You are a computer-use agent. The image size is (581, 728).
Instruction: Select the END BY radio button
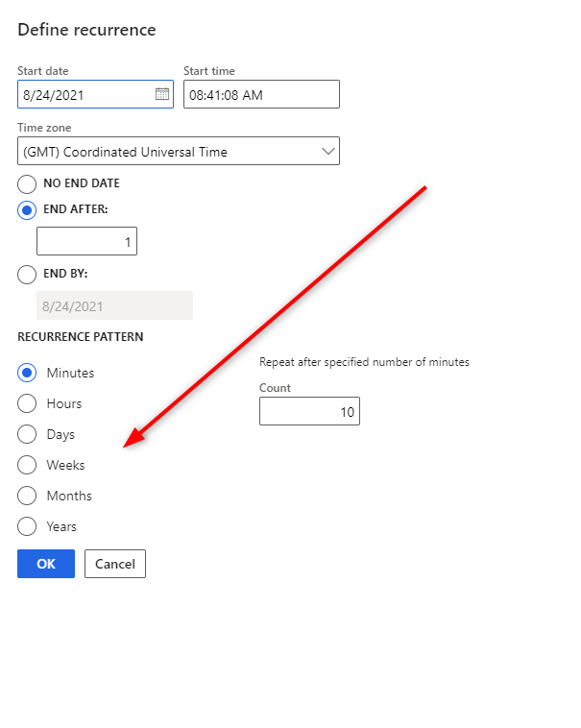pos(27,274)
